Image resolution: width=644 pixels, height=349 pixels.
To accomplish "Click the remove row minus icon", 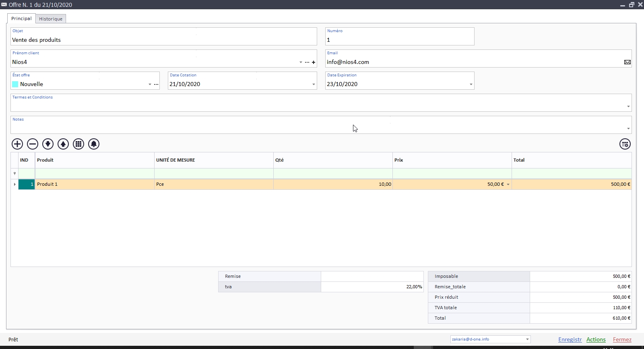I will click(x=33, y=144).
